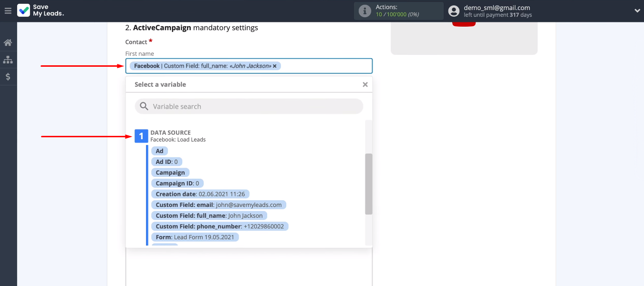Select the Ad variable
Viewport: 644px width, 286px height.
(159, 151)
